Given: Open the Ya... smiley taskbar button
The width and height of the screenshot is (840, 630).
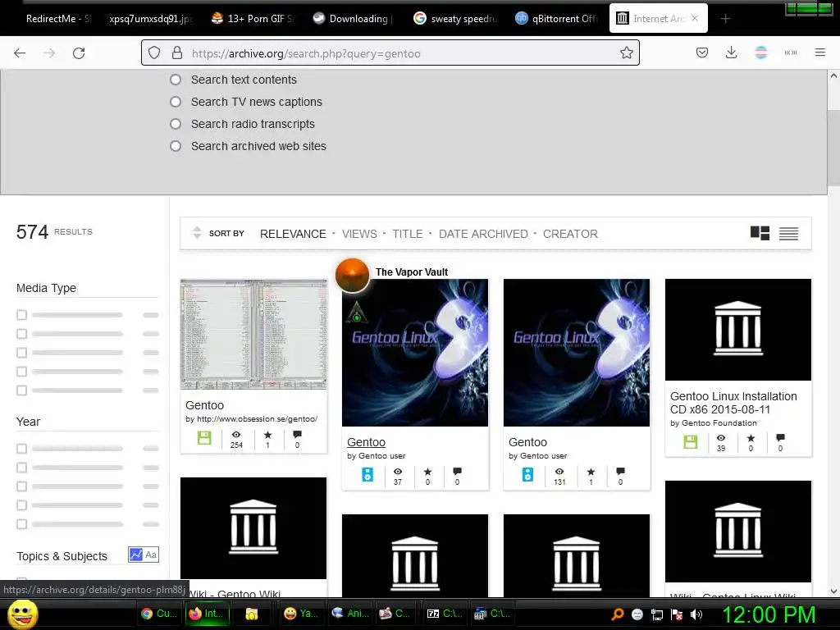Looking at the screenshot, I should click(300, 614).
